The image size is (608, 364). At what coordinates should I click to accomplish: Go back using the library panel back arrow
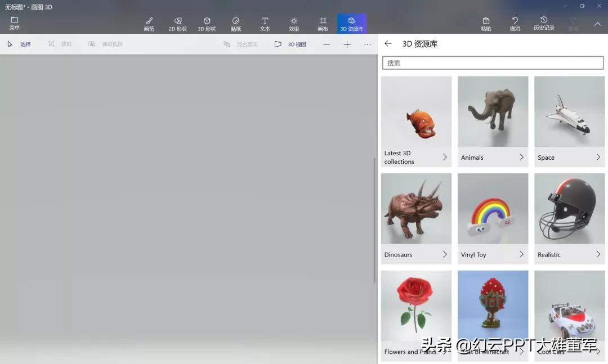(x=388, y=43)
